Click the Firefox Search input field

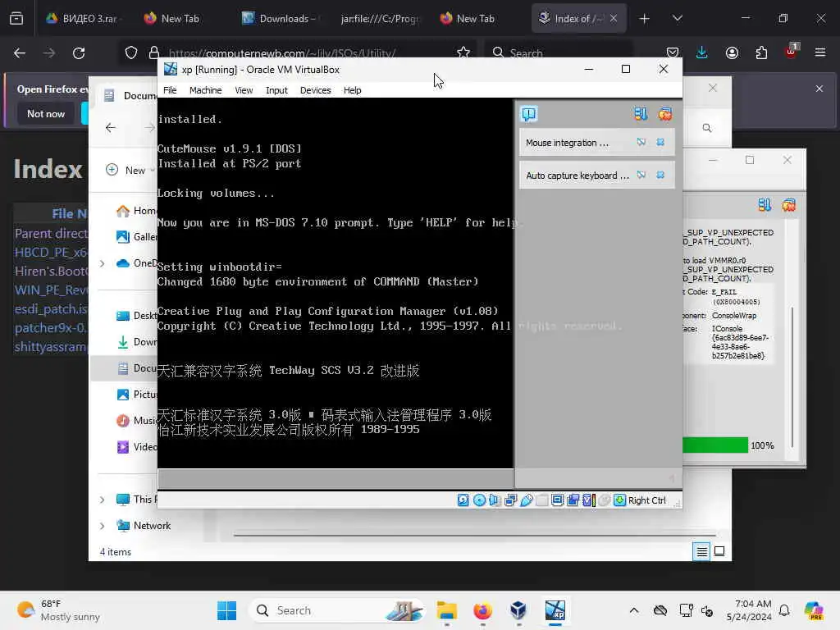click(x=558, y=52)
